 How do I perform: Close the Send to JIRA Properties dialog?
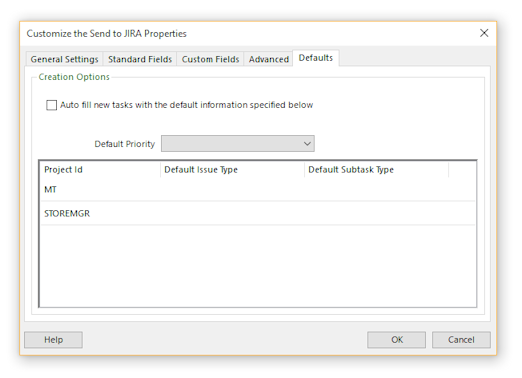click(484, 33)
